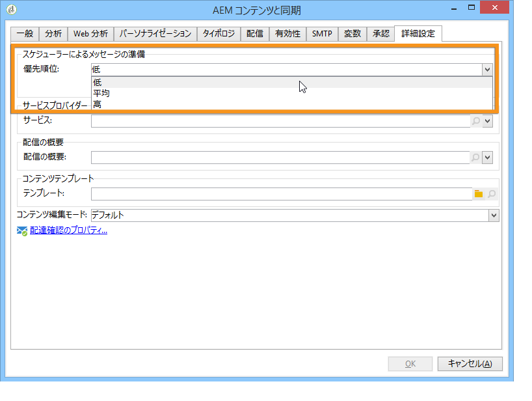The width and height of the screenshot is (532, 401).
Task: Maximize the AEM コンテンツと同期 window
Action: 472,8
